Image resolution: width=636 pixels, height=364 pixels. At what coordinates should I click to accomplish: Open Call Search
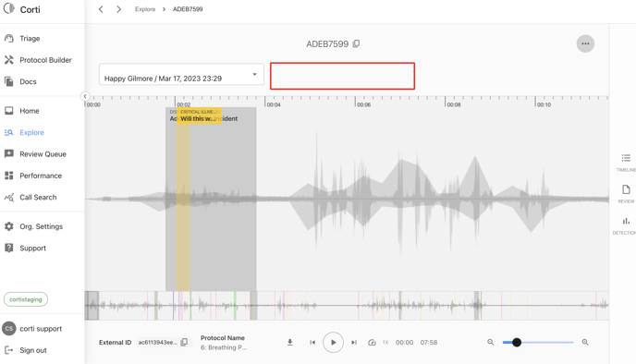click(x=38, y=198)
